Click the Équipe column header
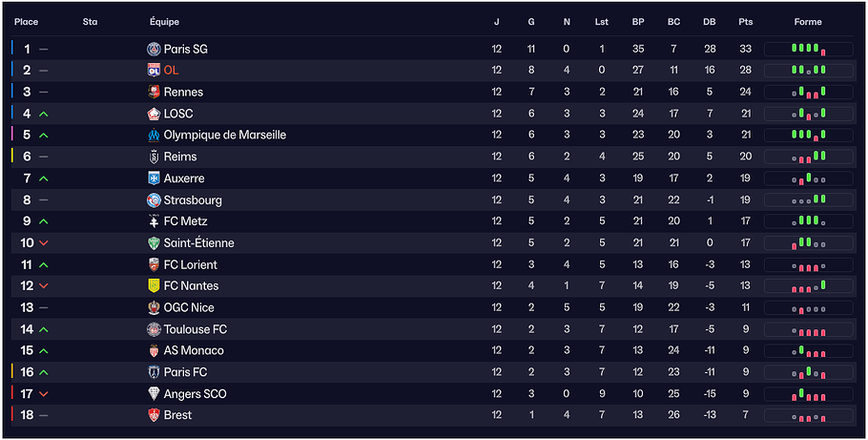 point(164,22)
